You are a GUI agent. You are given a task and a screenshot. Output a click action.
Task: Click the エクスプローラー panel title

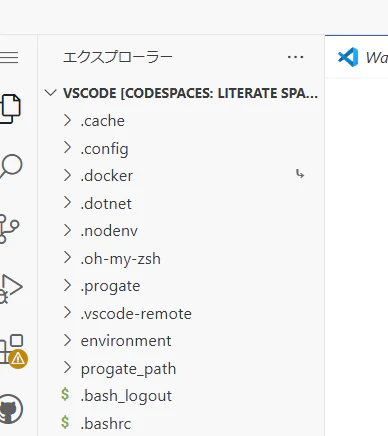118,57
